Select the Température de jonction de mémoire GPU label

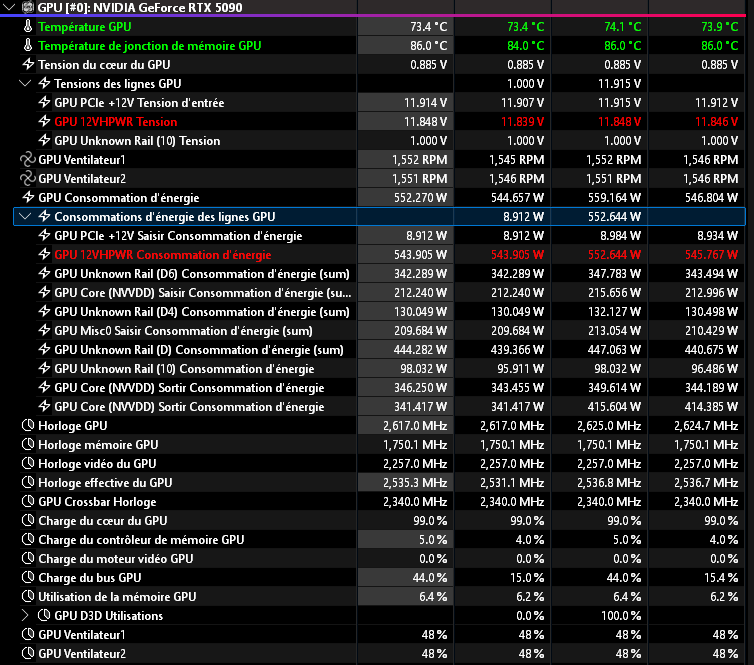click(x=150, y=46)
